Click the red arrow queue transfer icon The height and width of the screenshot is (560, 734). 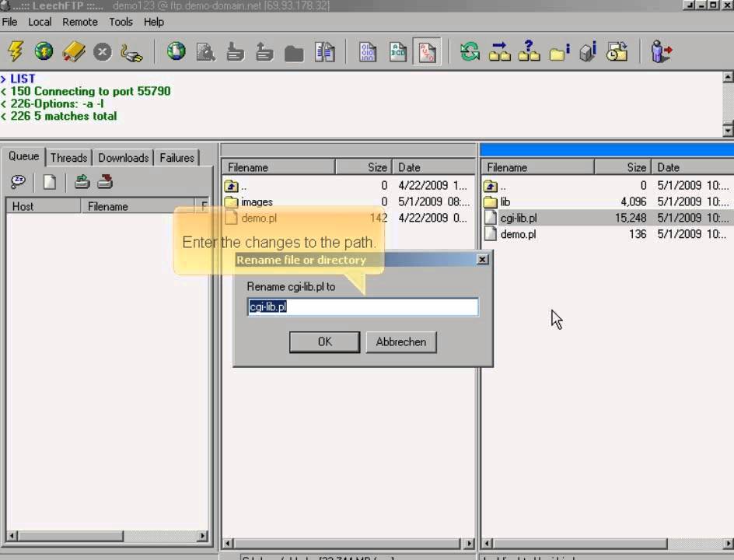(x=105, y=182)
